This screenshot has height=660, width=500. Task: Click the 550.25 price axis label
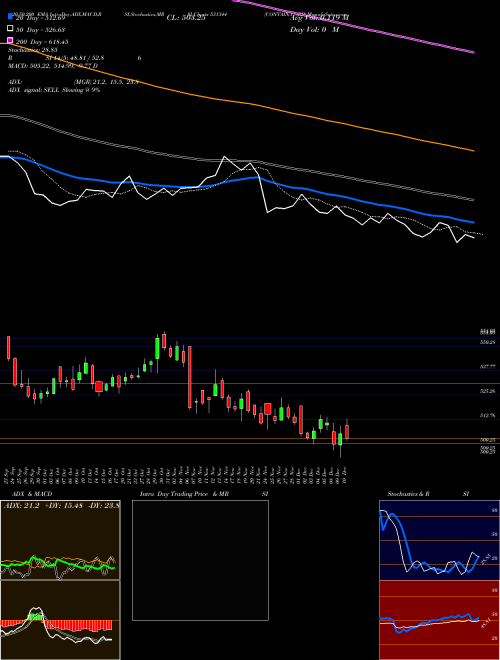487,343
